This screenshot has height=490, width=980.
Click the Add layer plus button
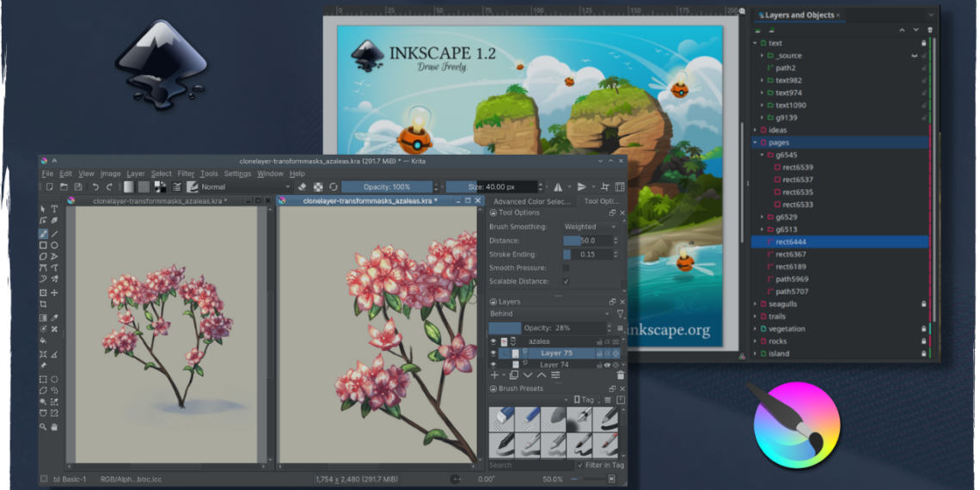click(494, 375)
